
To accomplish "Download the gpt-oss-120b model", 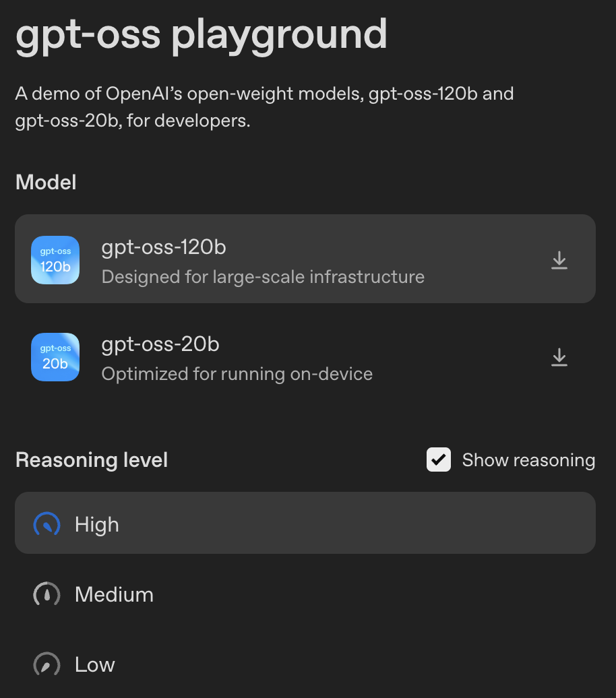I will point(559,260).
